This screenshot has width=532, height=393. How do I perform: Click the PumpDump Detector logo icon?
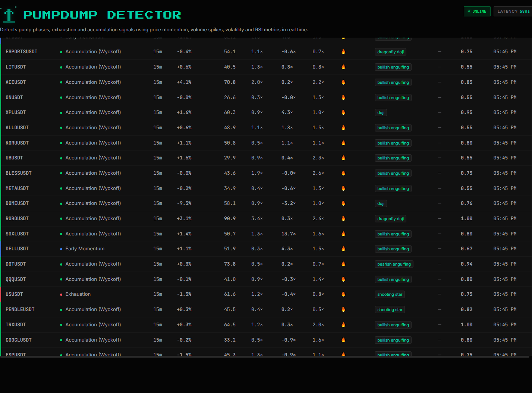[9, 15]
